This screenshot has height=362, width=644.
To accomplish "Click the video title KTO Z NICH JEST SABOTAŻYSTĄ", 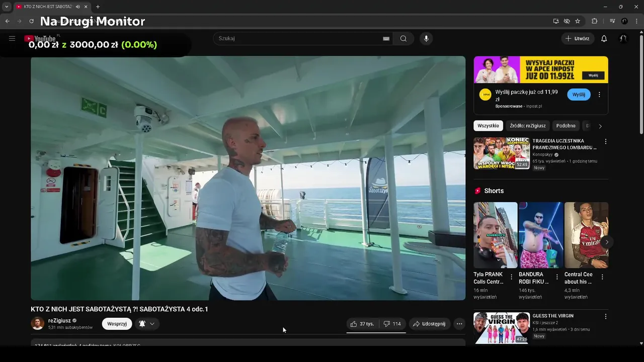I will [119, 309].
